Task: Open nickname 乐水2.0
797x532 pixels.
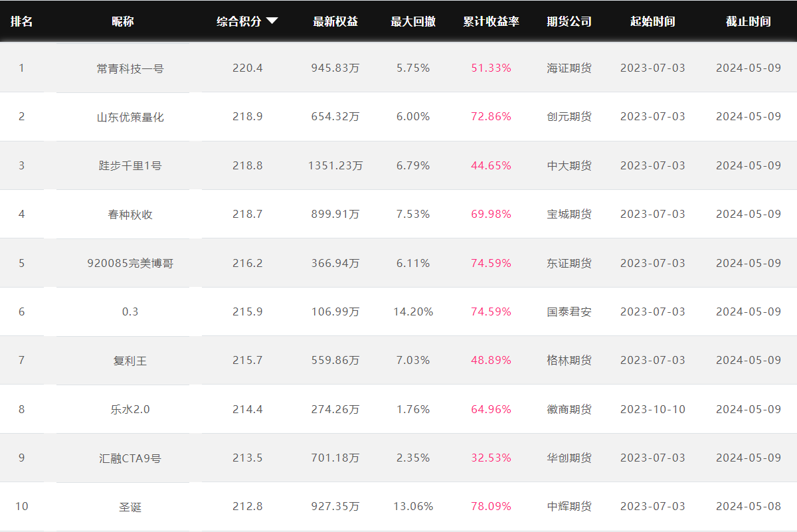Action: point(130,409)
